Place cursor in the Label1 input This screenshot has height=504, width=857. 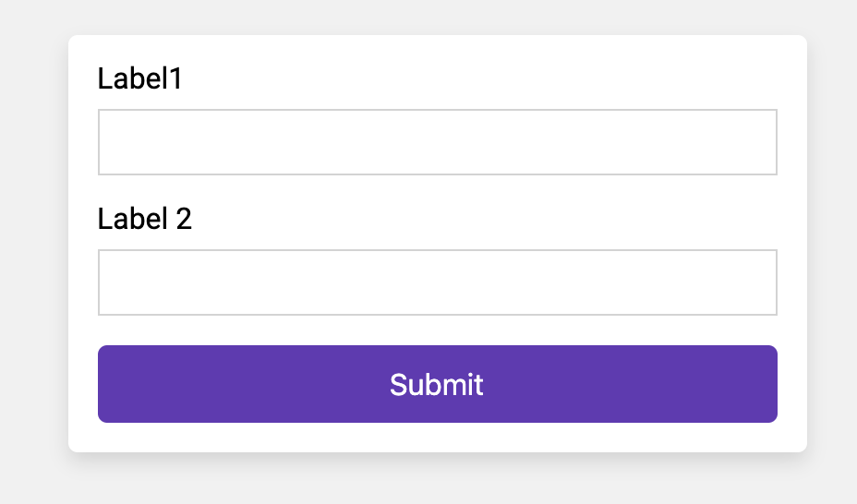point(437,142)
